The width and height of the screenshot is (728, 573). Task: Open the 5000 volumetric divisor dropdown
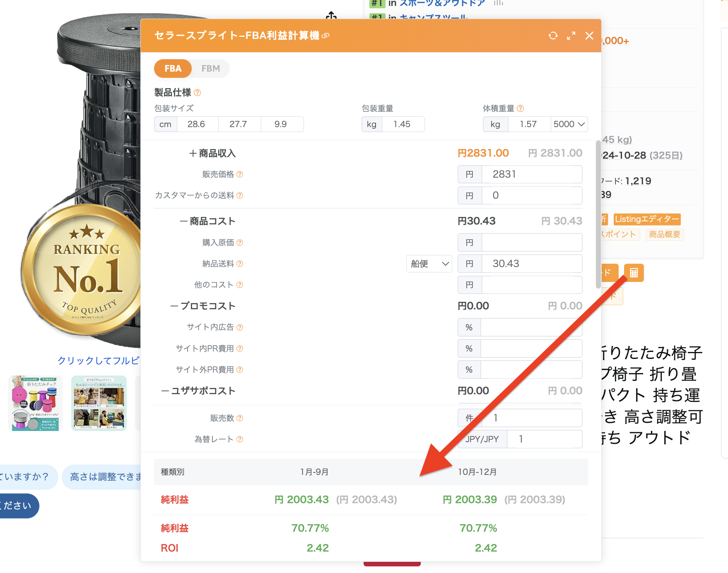coord(569,124)
